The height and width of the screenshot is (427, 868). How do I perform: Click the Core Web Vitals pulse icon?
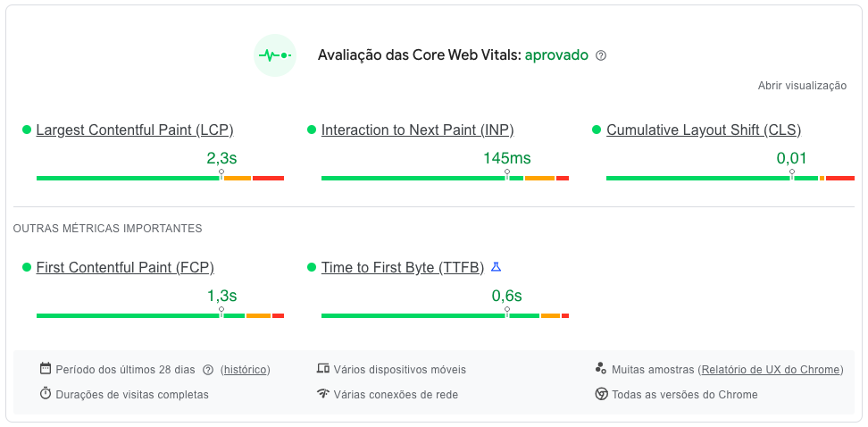[x=275, y=55]
